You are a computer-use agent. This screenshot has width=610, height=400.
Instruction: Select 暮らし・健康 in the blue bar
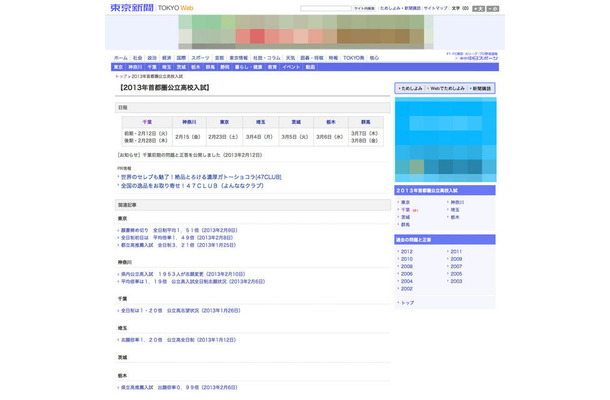point(249,67)
